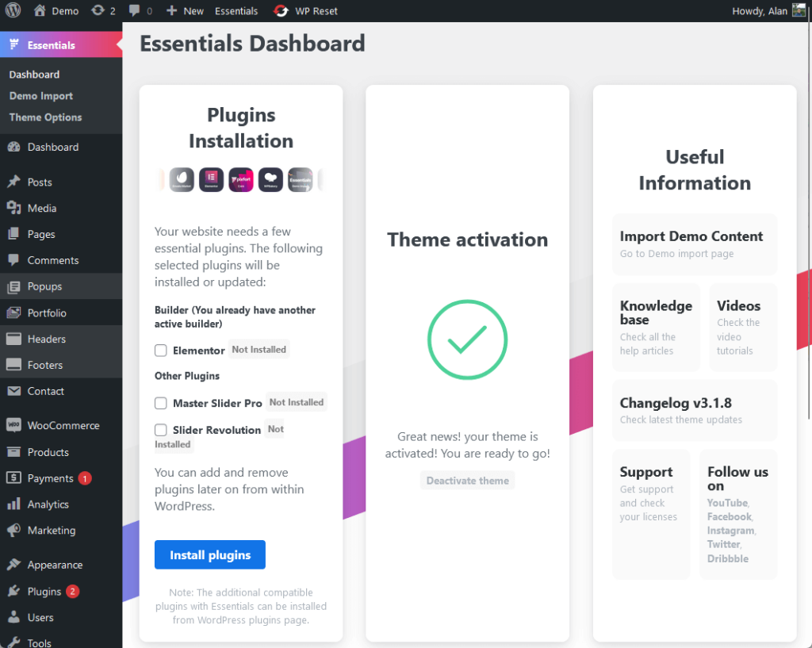812x648 pixels.
Task: Follow the Twitter link
Action: pos(723,544)
